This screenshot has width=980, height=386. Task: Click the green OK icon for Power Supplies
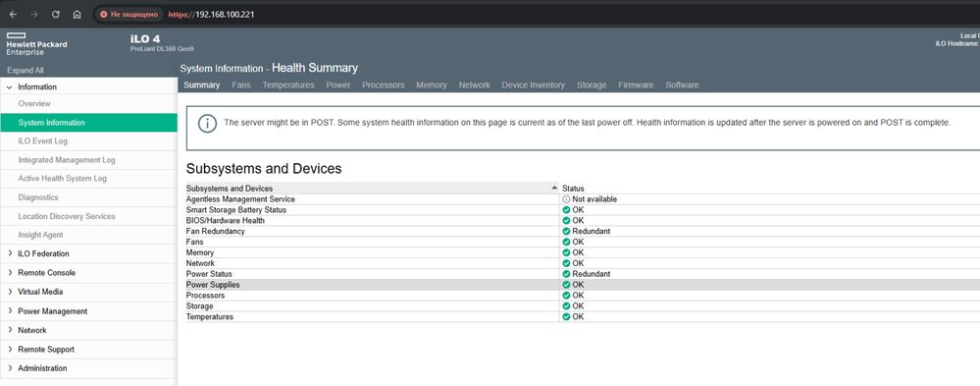click(x=566, y=285)
